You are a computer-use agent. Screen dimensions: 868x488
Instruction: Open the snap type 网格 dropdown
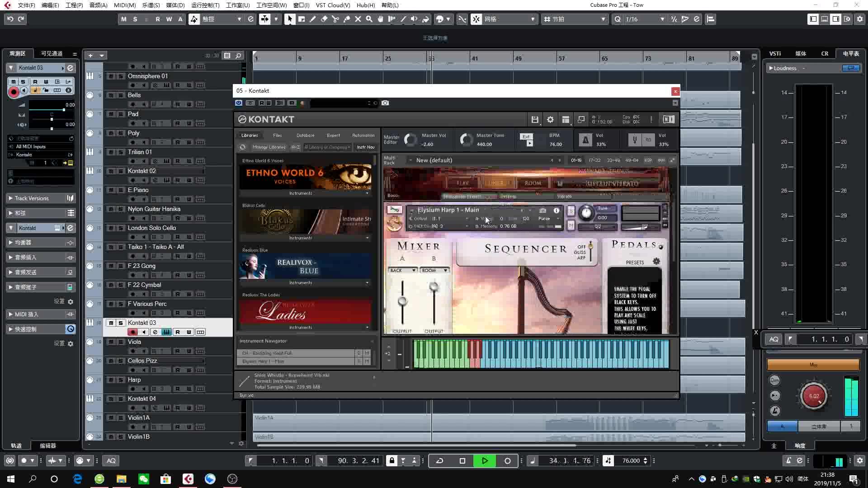pyautogui.click(x=510, y=19)
